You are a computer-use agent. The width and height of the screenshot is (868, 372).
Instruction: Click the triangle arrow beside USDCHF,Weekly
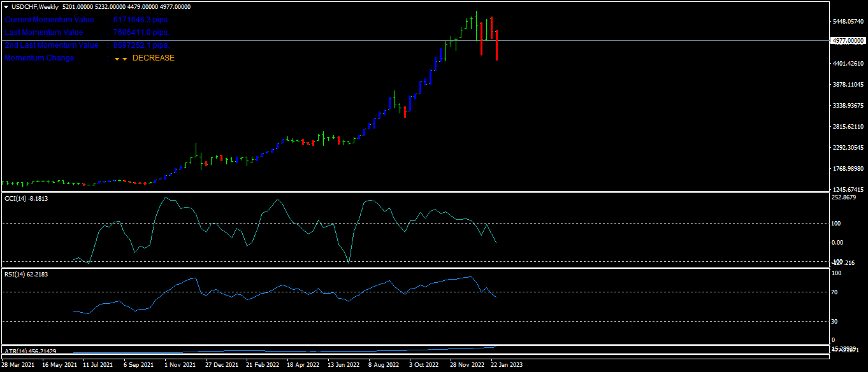pyautogui.click(x=6, y=6)
